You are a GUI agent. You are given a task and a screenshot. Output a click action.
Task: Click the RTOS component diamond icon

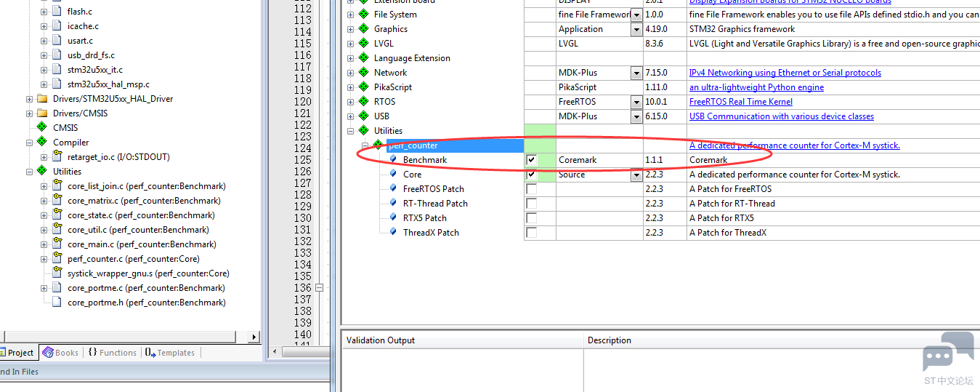[363, 102]
